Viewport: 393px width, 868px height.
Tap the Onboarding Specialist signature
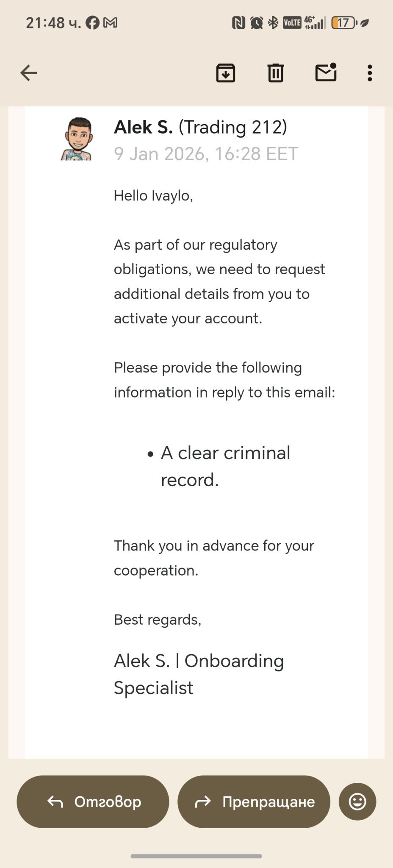(x=199, y=674)
